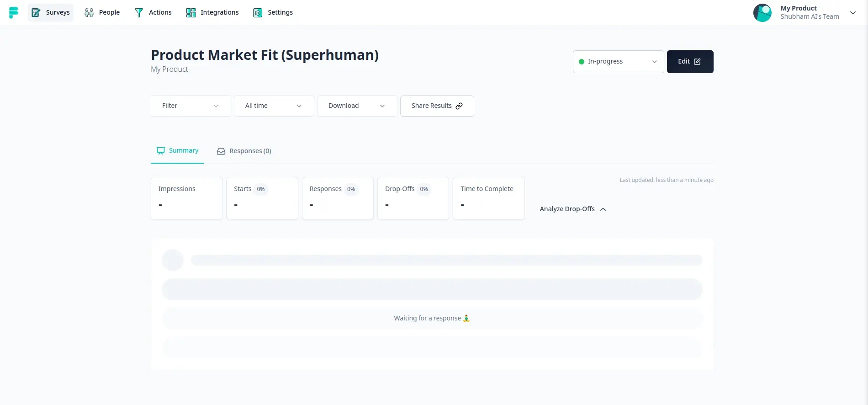Click the Drop-Offs stat card
The width and height of the screenshot is (868, 405).
tap(413, 198)
